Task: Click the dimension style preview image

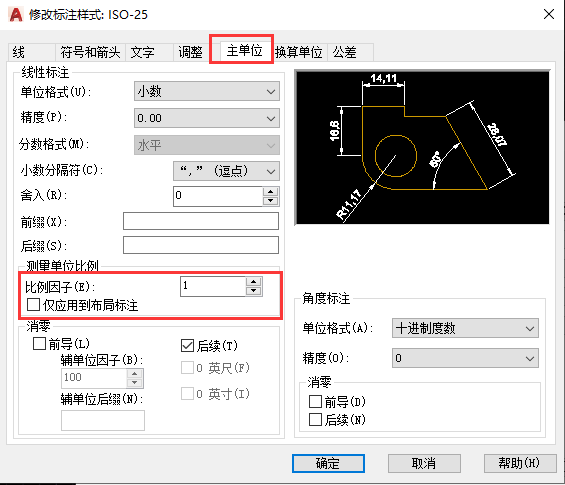Action: tap(422, 148)
